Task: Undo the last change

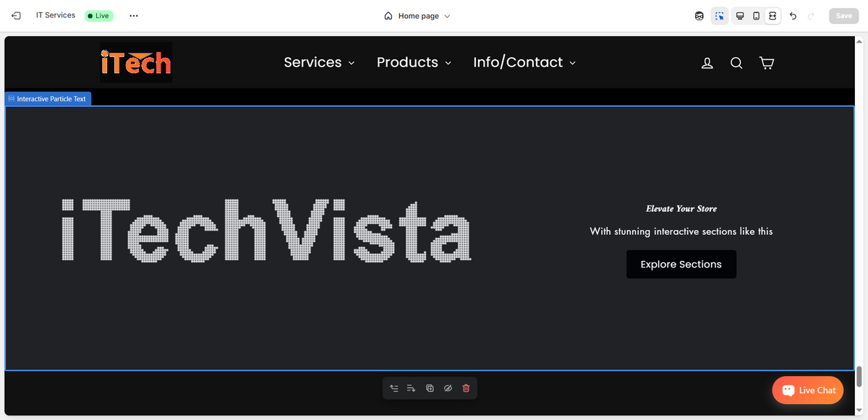Action: point(793,16)
